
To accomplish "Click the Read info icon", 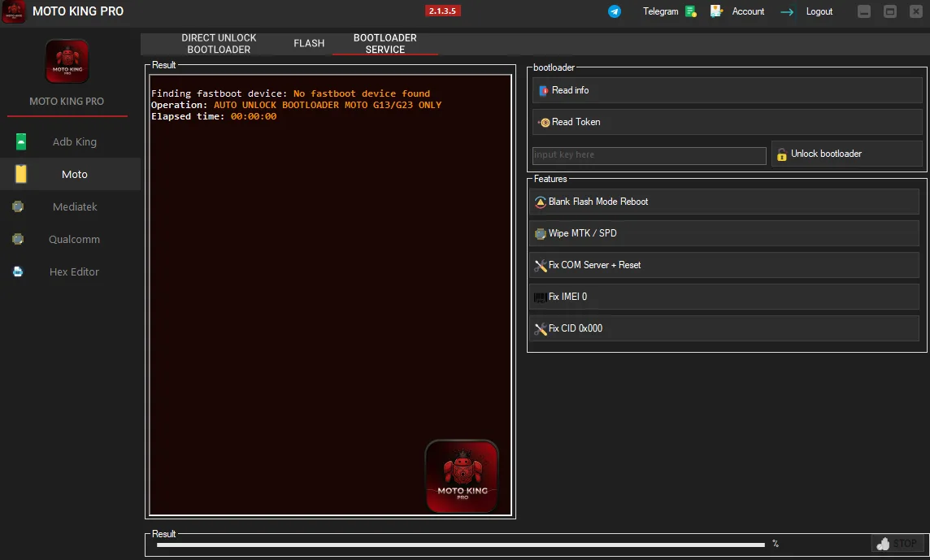I will pyautogui.click(x=543, y=91).
